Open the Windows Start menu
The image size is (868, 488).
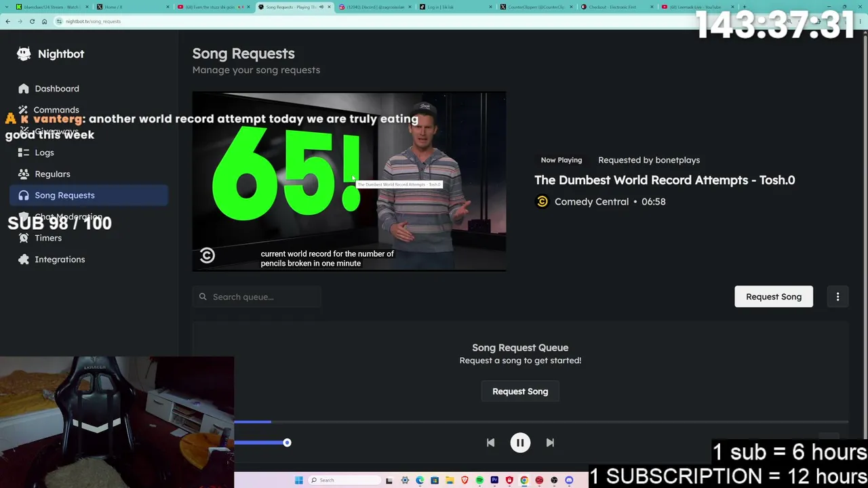pyautogui.click(x=298, y=481)
